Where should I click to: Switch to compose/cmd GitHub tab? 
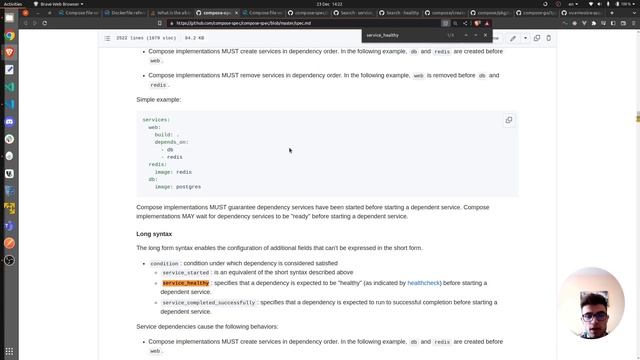click(444, 13)
